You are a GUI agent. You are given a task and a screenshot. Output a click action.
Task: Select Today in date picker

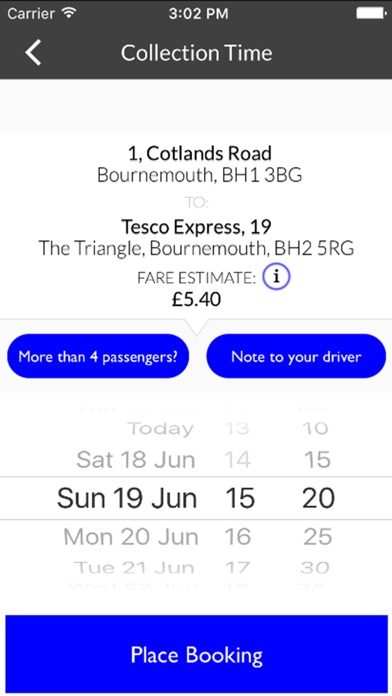160,429
